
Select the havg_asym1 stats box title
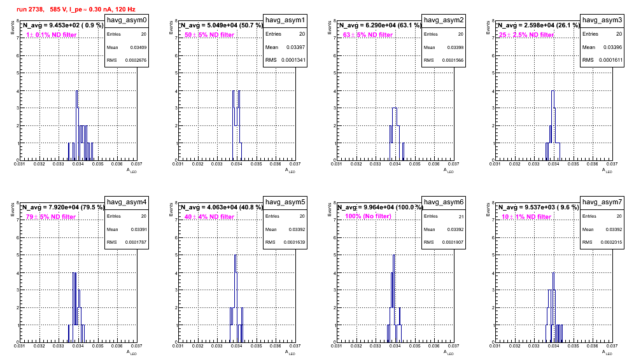tap(285, 20)
